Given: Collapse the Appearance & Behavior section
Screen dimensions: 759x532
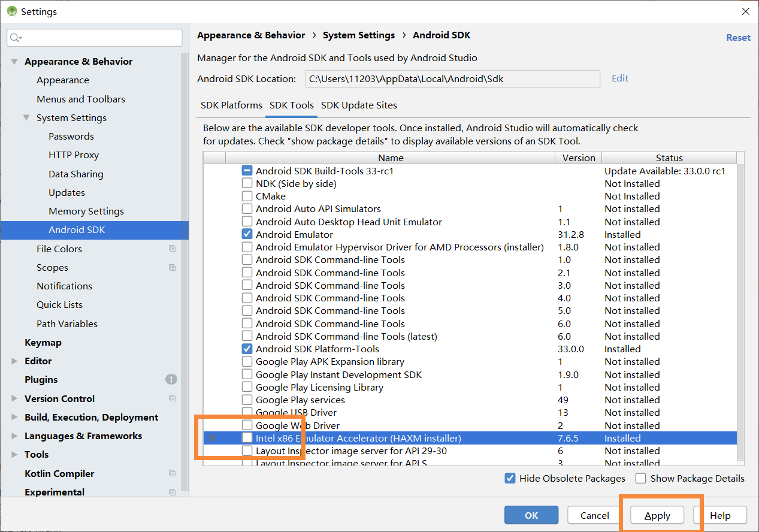Looking at the screenshot, I should 14,61.
